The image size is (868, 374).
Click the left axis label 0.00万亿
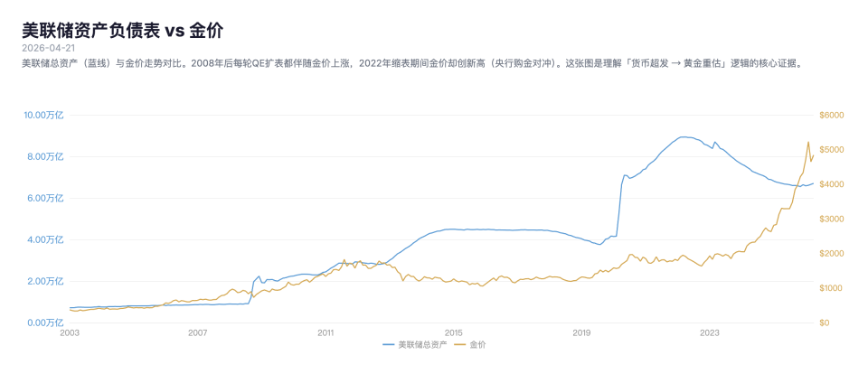(x=45, y=323)
